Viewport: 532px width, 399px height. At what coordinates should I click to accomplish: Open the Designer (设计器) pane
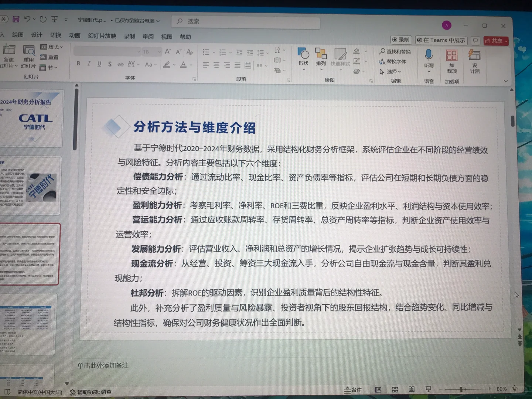click(474, 61)
